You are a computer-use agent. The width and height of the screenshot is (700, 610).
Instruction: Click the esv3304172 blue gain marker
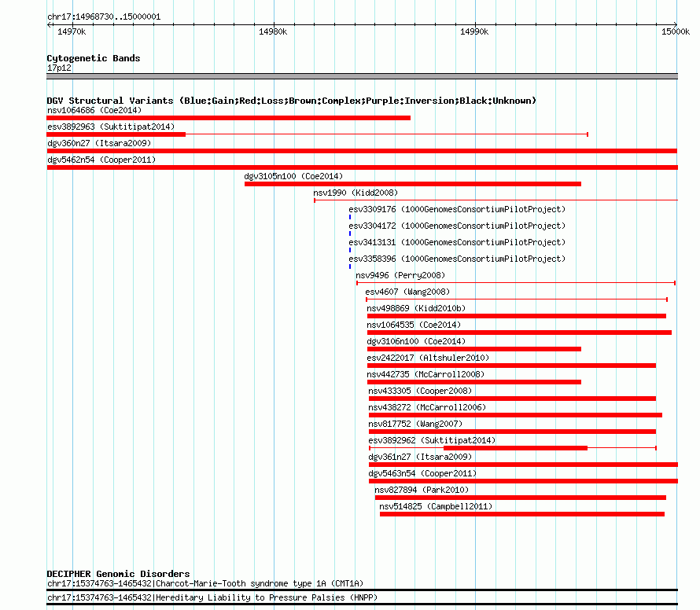[x=350, y=233]
